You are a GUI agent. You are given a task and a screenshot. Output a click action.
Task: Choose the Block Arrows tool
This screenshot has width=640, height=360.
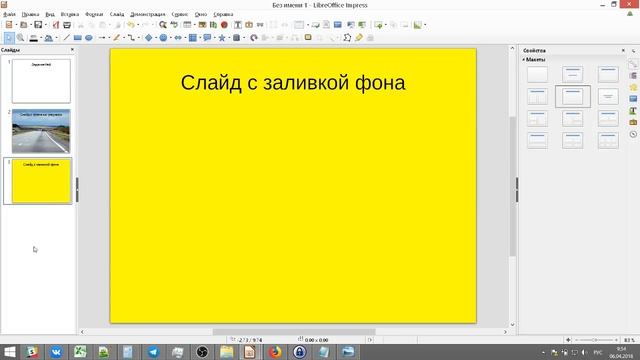[178, 38]
